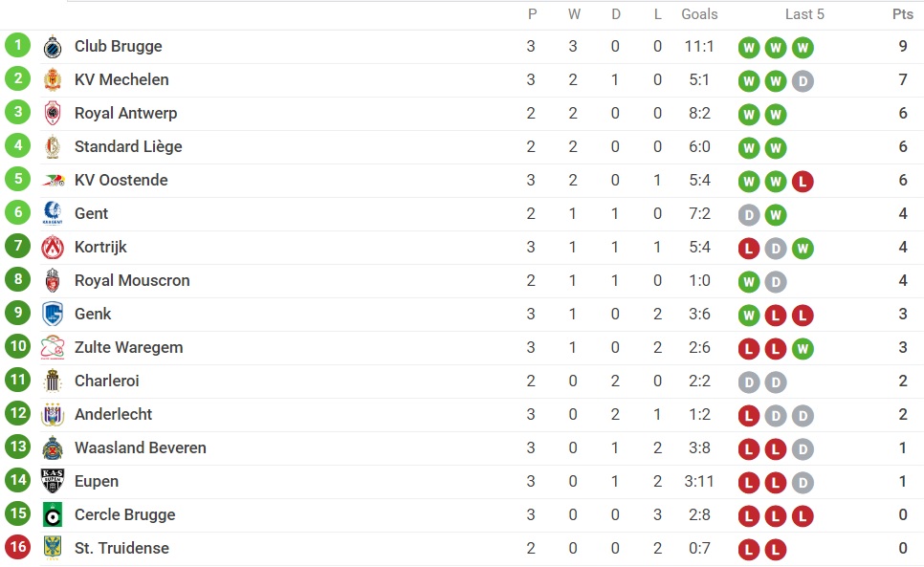This screenshot has height=567, width=924.
Task: Sort table by Goals column header
Action: click(699, 14)
